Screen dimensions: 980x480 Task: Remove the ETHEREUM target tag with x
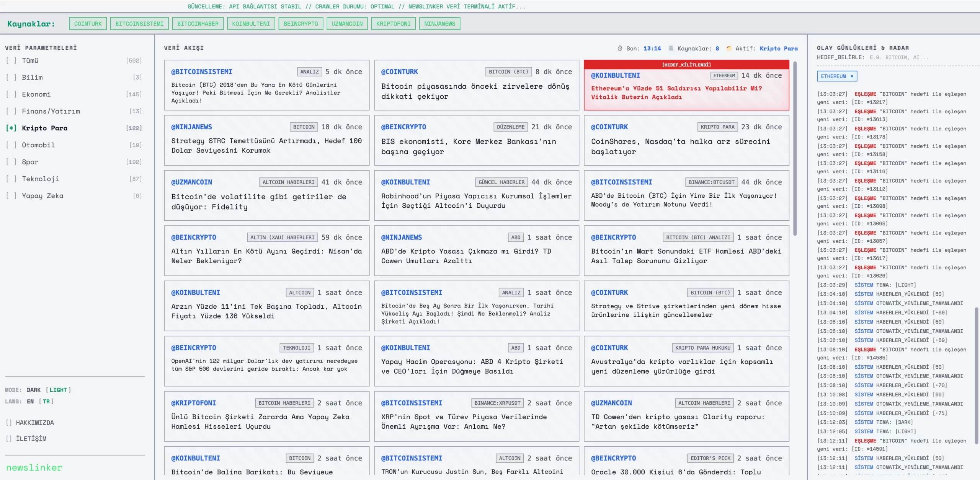852,76
